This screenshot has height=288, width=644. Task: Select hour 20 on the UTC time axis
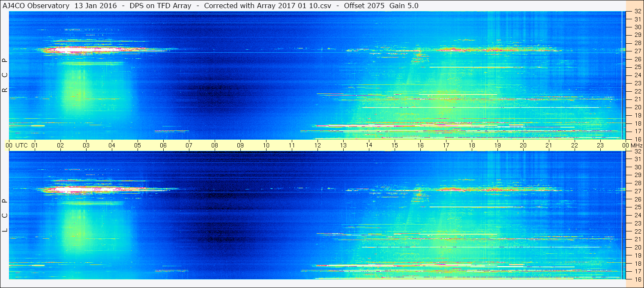[x=523, y=145]
